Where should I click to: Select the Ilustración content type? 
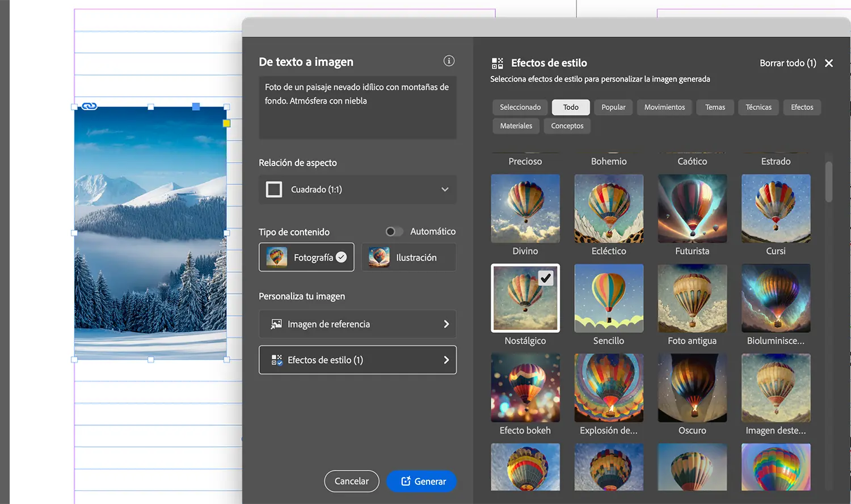(408, 257)
